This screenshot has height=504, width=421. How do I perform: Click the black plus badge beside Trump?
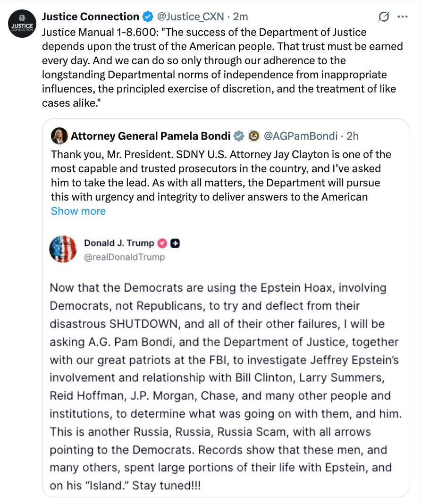coord(175,244)
